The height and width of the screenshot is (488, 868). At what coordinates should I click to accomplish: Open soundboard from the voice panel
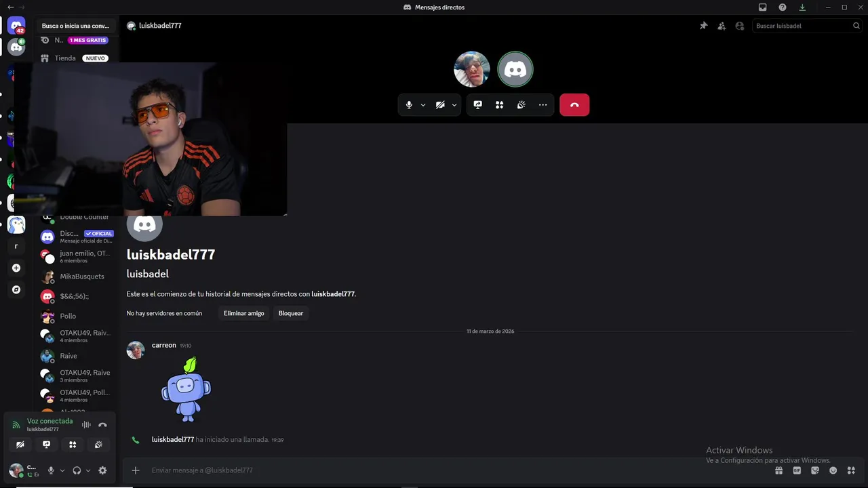pos(98,445)
